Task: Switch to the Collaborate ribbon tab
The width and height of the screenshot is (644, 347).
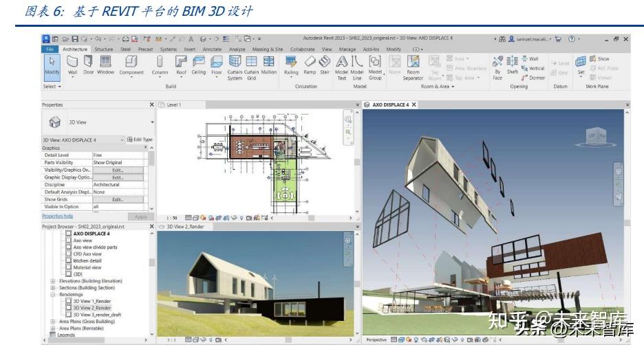Action: point(302,49)
